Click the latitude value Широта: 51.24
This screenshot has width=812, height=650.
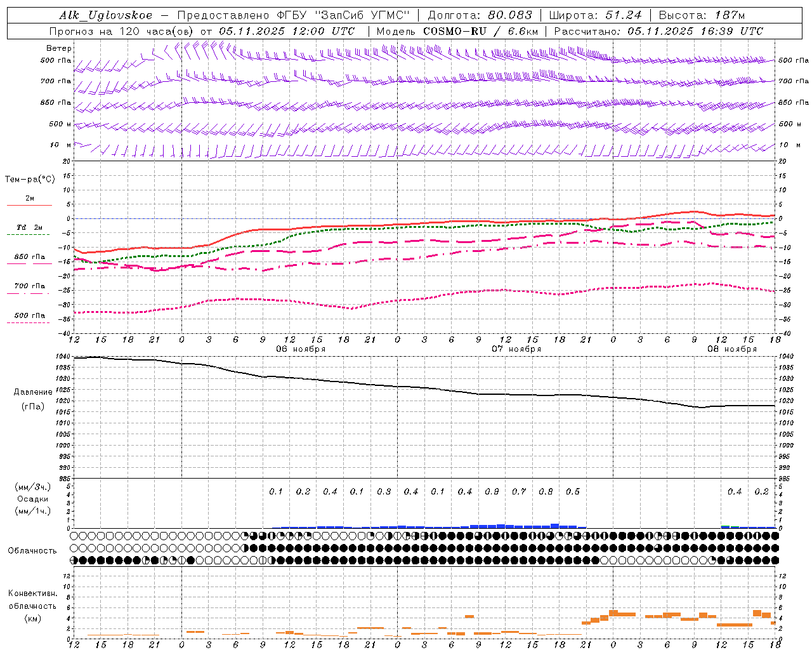pos(595,15)
